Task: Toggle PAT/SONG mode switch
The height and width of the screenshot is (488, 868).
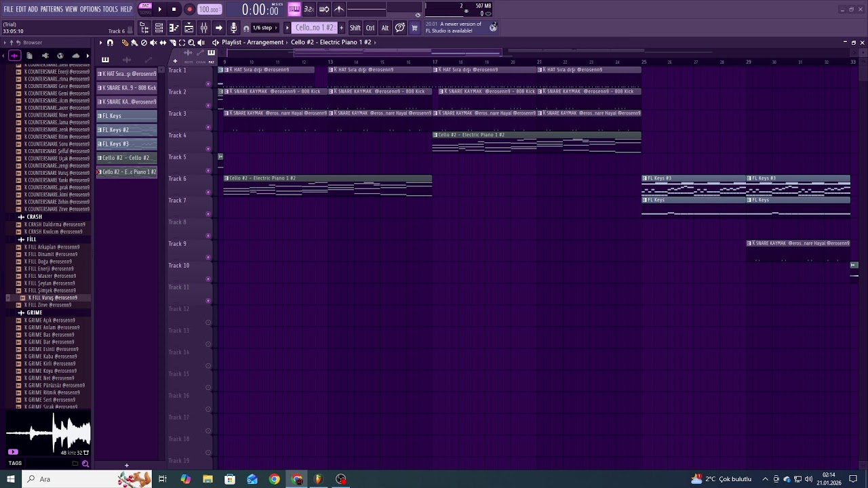Action: (145, 9)
